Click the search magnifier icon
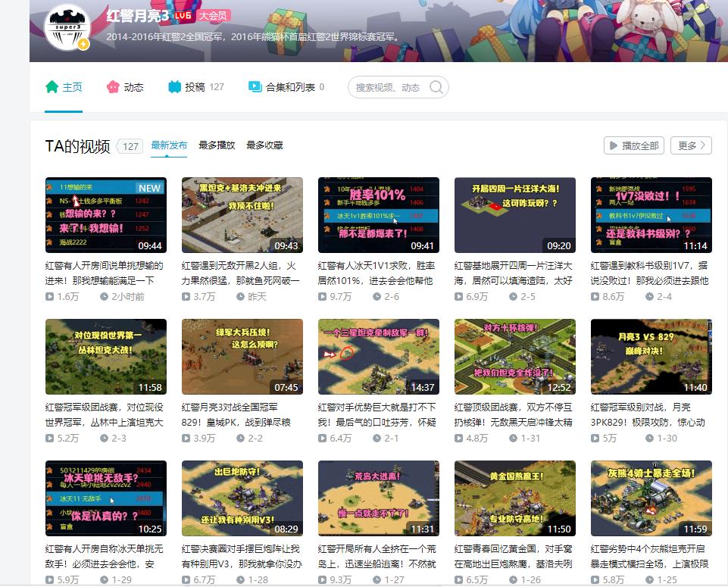This screenshot has width=728, height=587. [436, 87]
